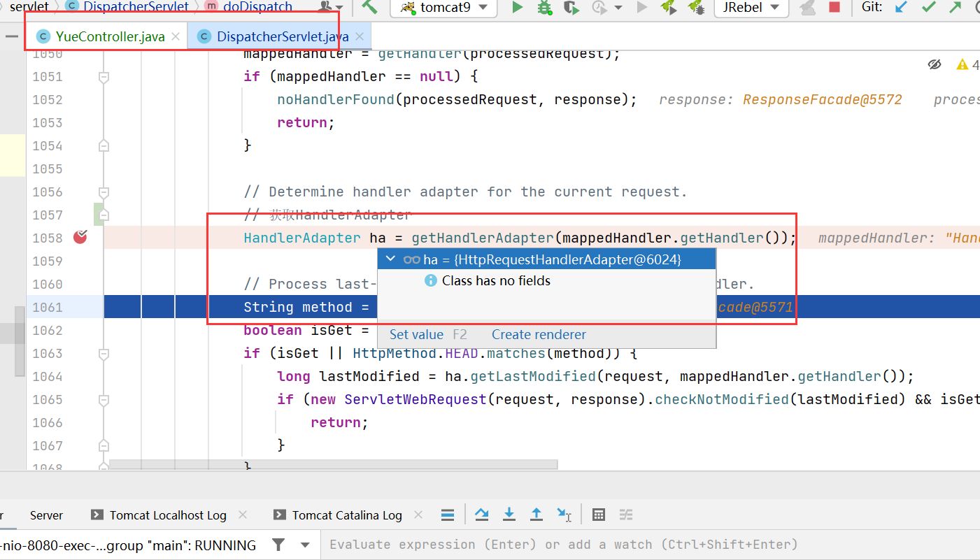Step out with up arrow icon
The height and width of the screenshot is (560, 980).
pyautogui.click(x=537, y=515)
